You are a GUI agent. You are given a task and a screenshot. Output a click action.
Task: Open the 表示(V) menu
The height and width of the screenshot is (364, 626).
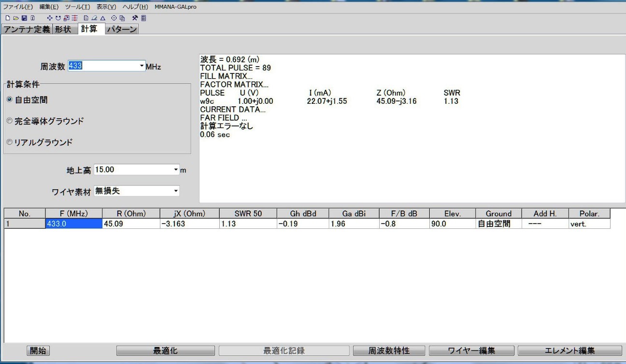[x=106, y=7]
